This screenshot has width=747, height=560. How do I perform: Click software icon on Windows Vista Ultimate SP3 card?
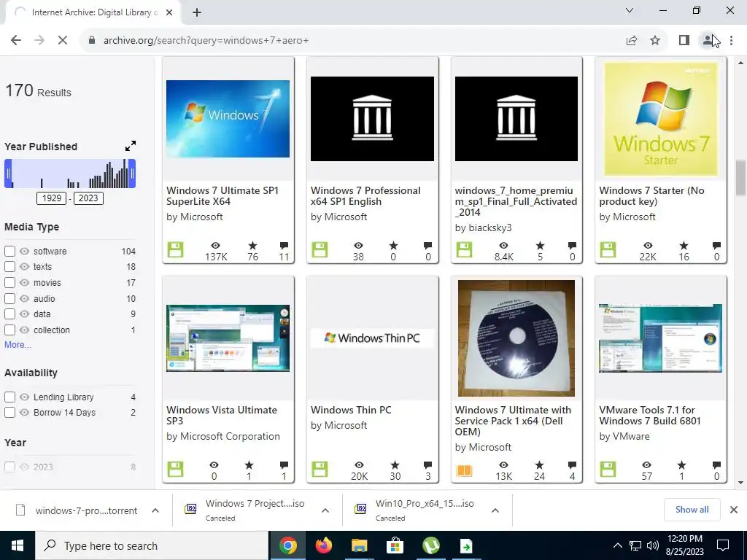tap(175, 469)
